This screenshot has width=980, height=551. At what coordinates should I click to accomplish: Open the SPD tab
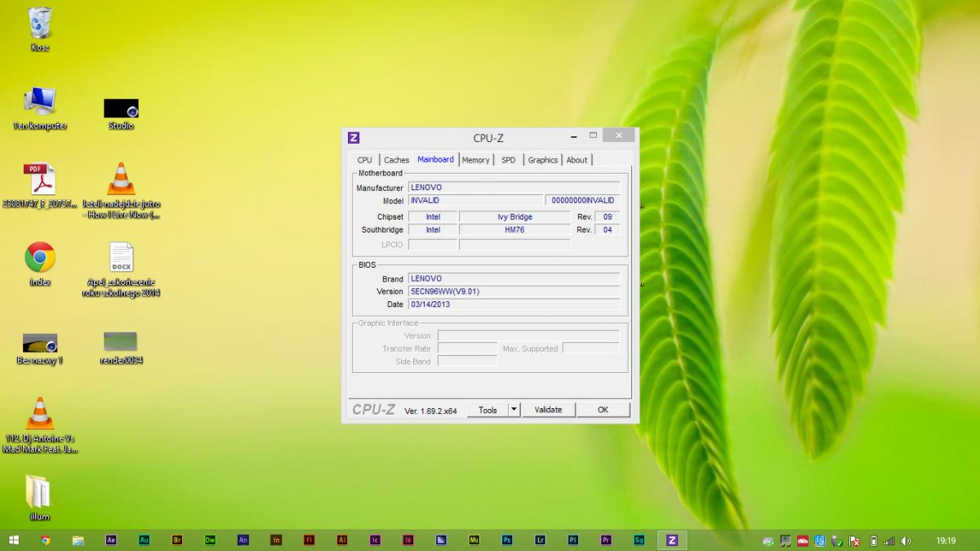click(x=508, y=160)
